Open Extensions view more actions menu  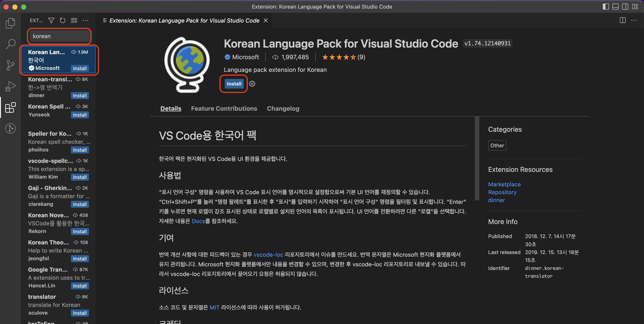tap(85, 20)
